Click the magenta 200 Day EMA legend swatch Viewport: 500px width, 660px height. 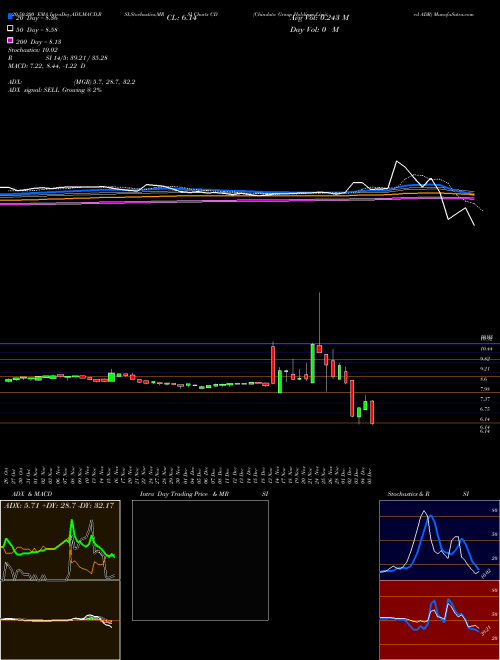pos(10,40)
